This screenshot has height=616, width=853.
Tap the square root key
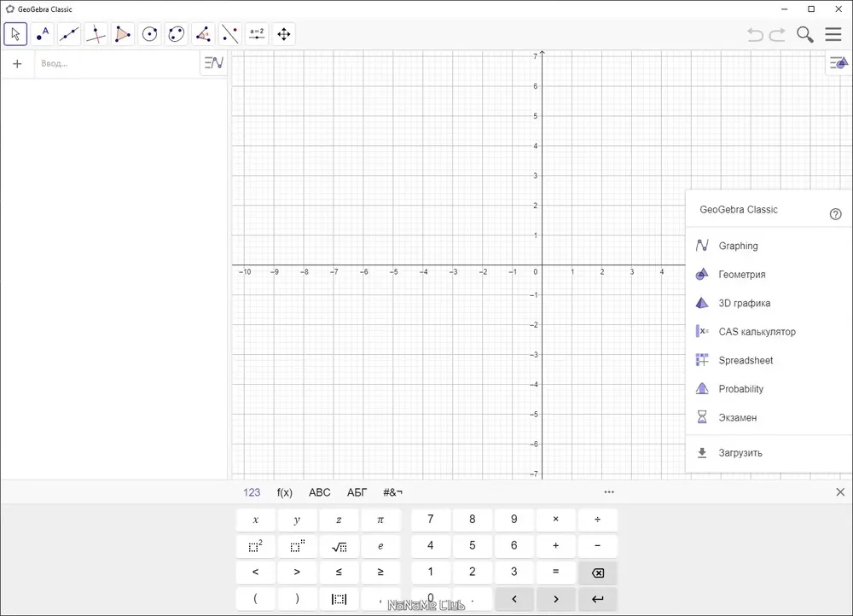tap(339, 546)
